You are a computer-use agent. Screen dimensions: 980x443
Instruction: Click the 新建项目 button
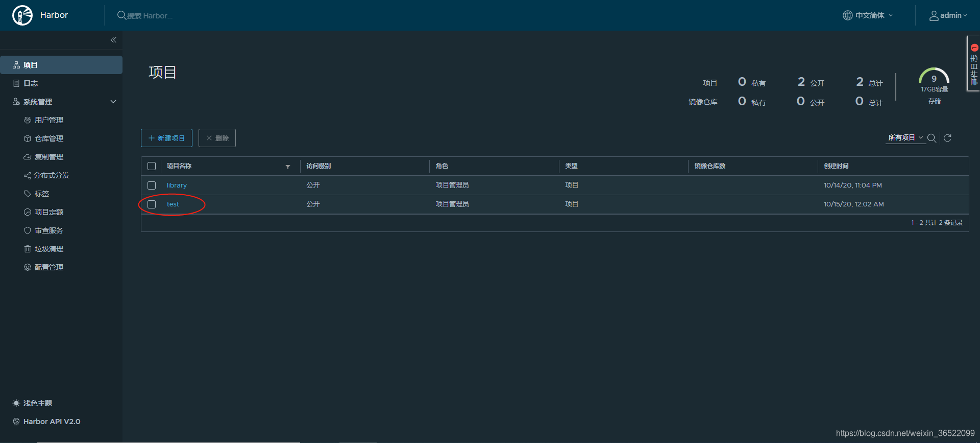click(166, 138)
